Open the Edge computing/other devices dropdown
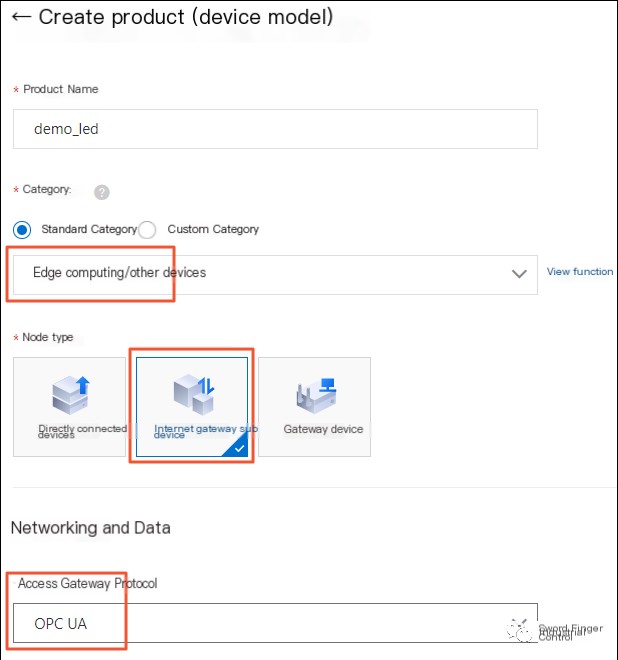The image size is (618, 660). tap(275, 274)
